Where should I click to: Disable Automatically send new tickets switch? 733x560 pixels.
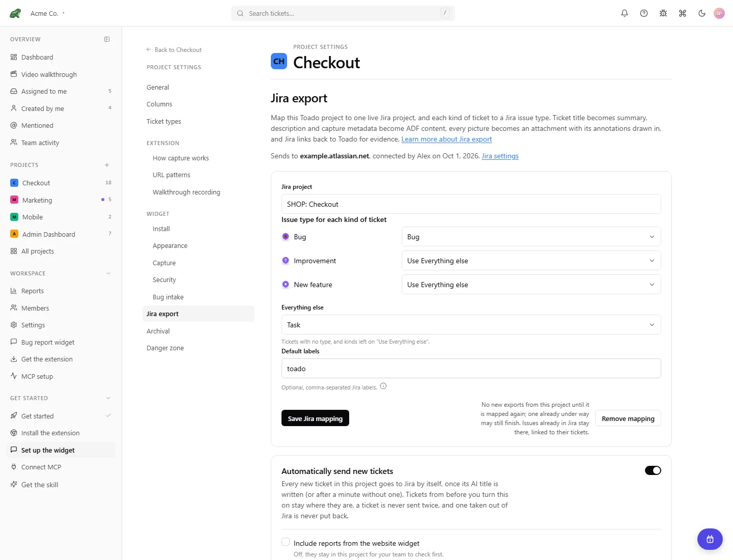[x=653, y=470]
